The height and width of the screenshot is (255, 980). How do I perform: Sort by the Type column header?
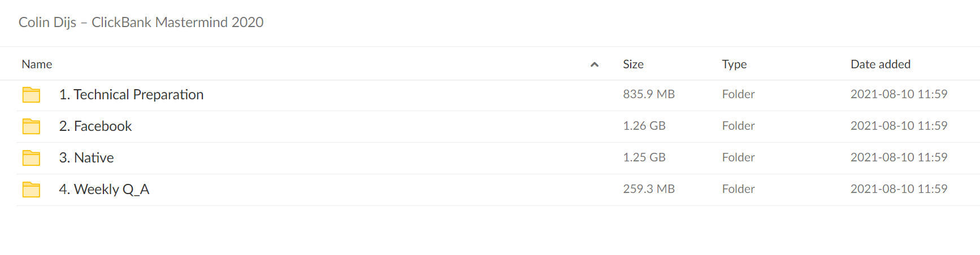[x=734, y=64]
